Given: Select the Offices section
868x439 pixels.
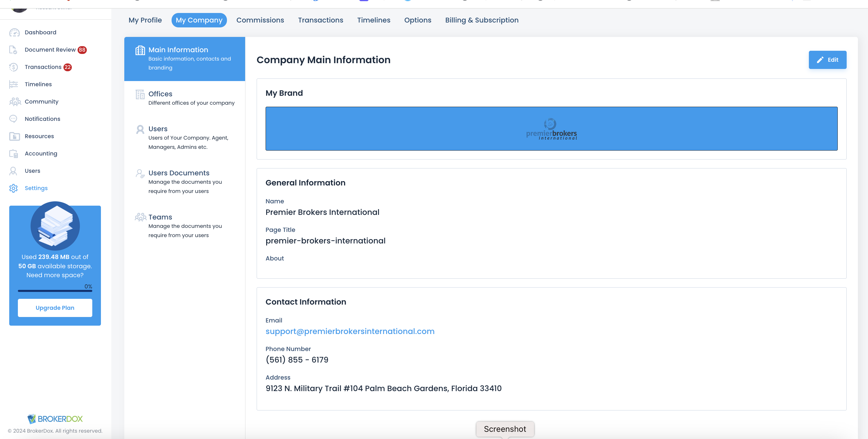Looking at the screenshot, I should coord(185,98).
